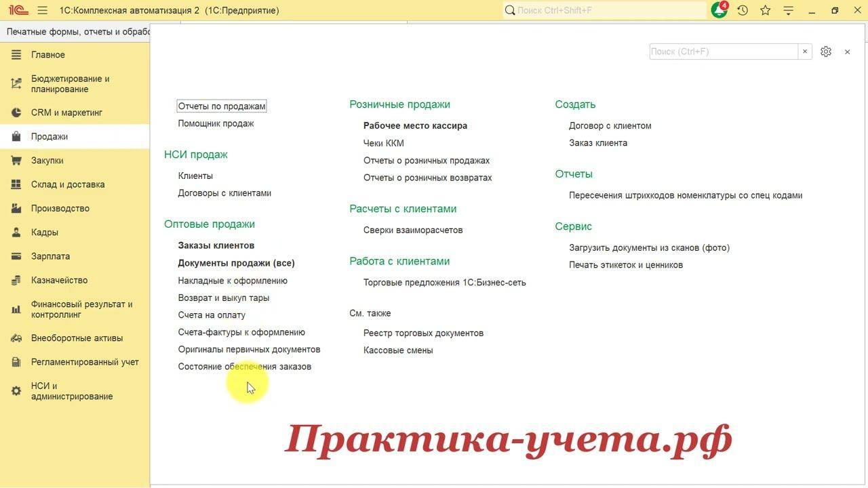Open Рабочее место кассира
Image resolution: width=868 pixels, height=488 pixels.
click(415, 125)
